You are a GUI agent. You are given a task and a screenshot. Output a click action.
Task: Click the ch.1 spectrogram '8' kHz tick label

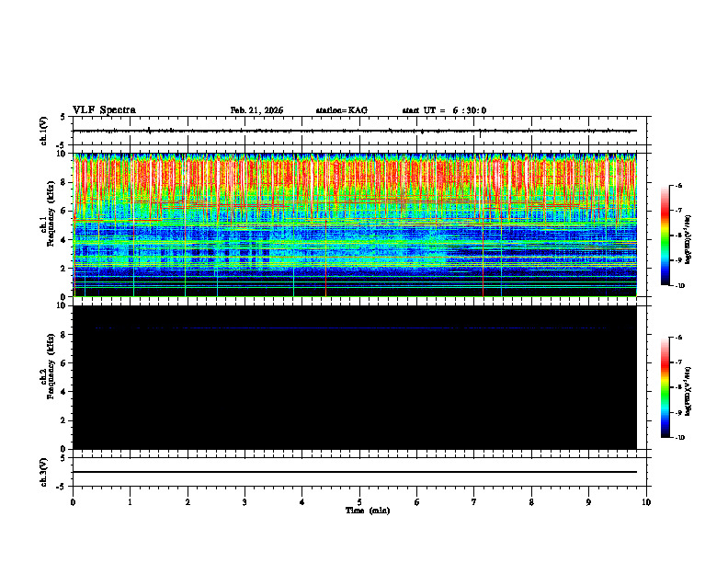pos(64,182)
